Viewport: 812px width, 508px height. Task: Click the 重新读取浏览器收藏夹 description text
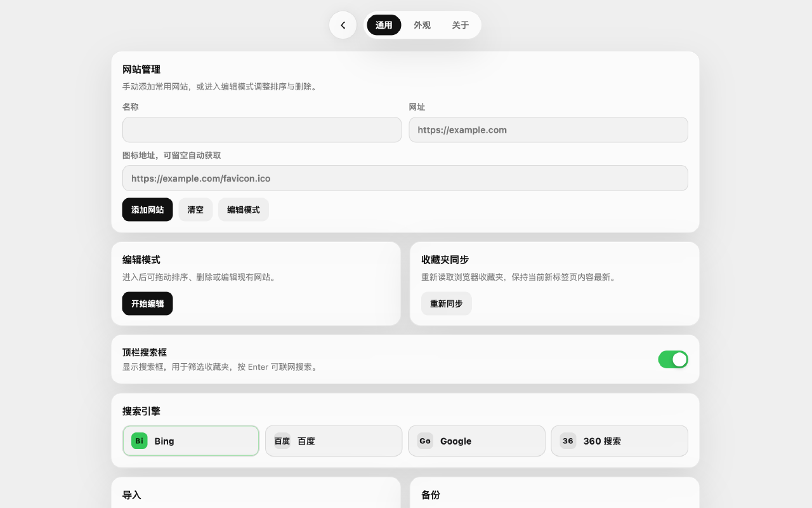tap(519, 277)
